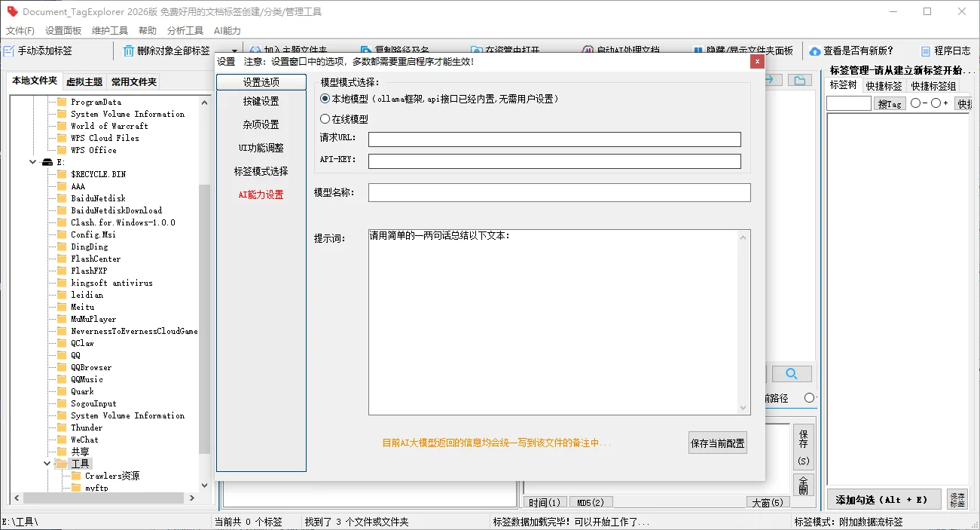Click the folder icon of $RECYCLE.BIN
The image size is (980, 530).
click(x=62, y=174)
